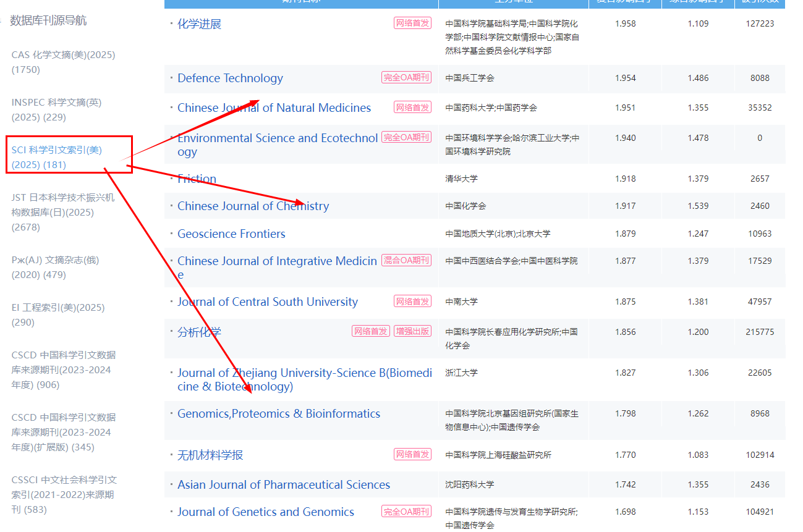Click the 混合OA期刊 badge on Chinese Journal of Integrative Medicine

[x=406, y=260]
